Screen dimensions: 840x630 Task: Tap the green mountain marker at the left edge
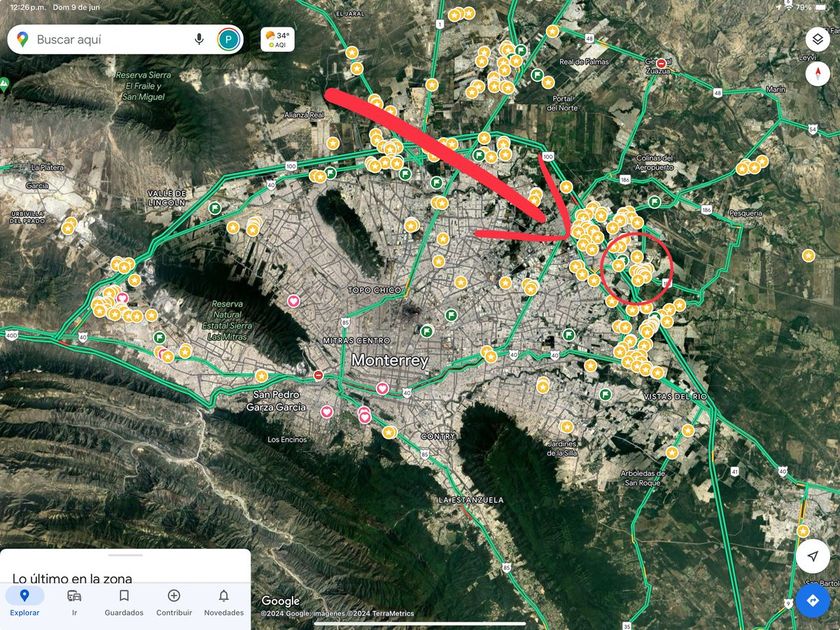pos(4,84)
